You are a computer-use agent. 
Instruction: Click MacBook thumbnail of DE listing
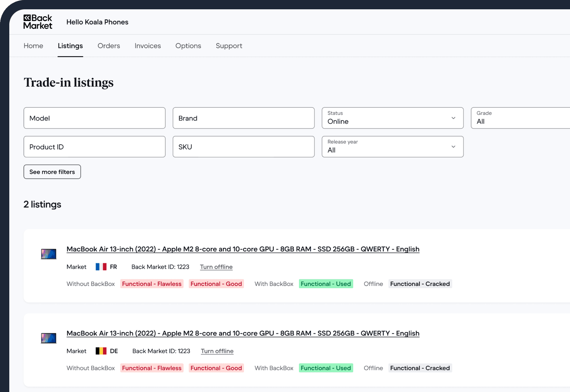tap(49, 338)
